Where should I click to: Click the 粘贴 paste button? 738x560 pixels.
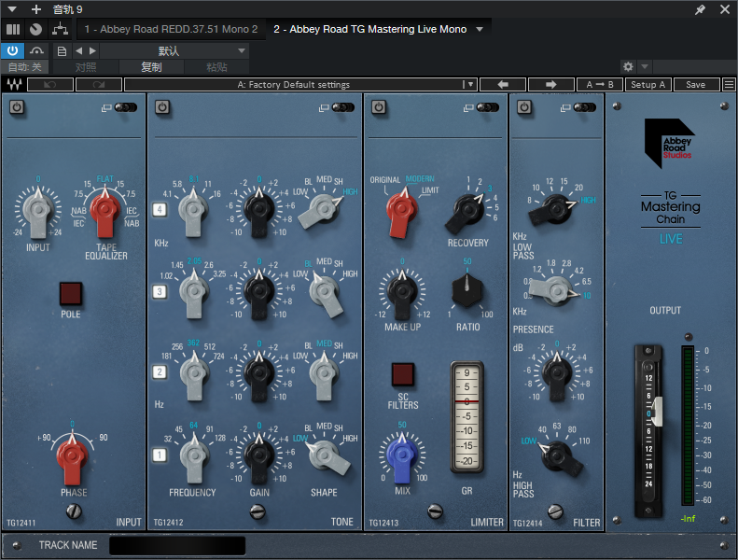pos(216,67)
